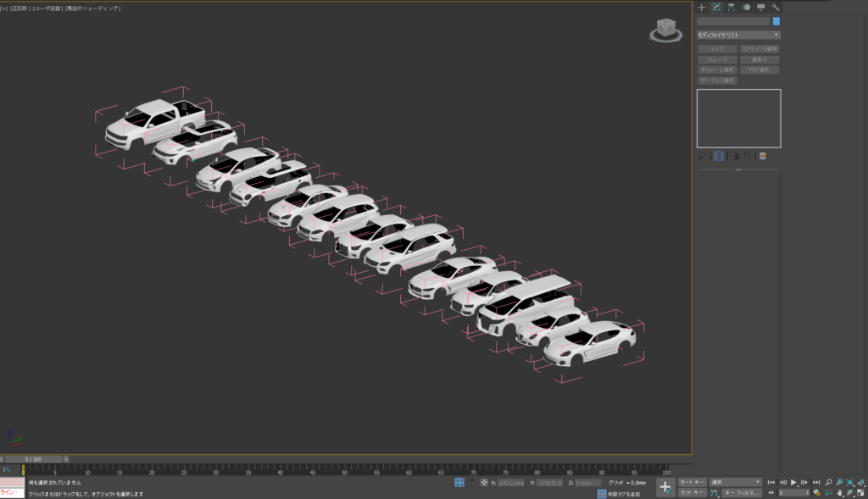Open the Create command panel tab
Screen dimensions: 868x499
(701, 7)
